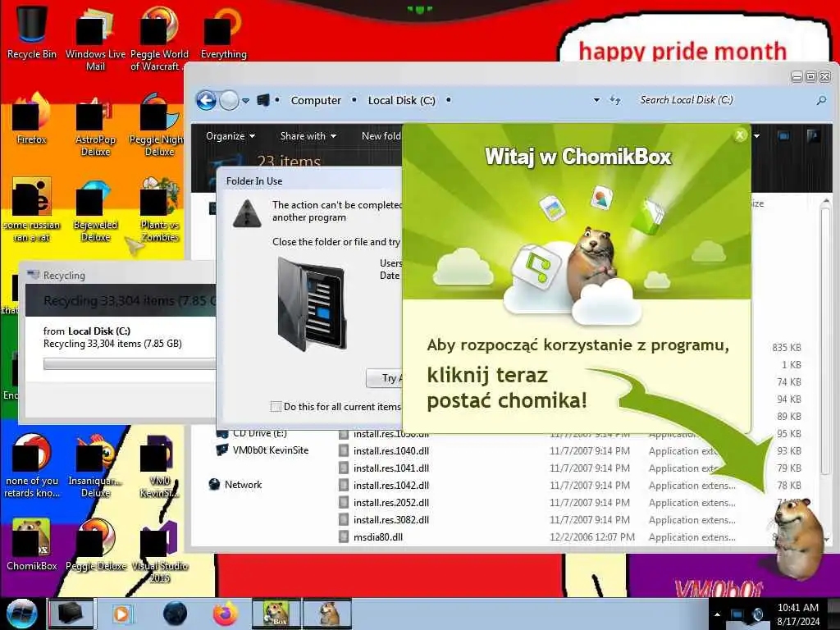
Task: Open Visual Studio 2015 desktop shortcut
Action: coord(159,550)
